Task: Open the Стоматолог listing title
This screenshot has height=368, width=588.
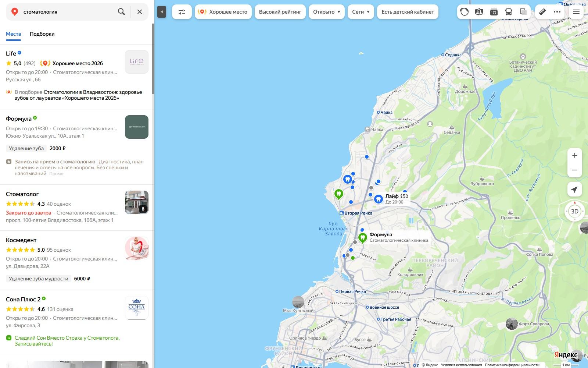Action: [x=22, y=194]
